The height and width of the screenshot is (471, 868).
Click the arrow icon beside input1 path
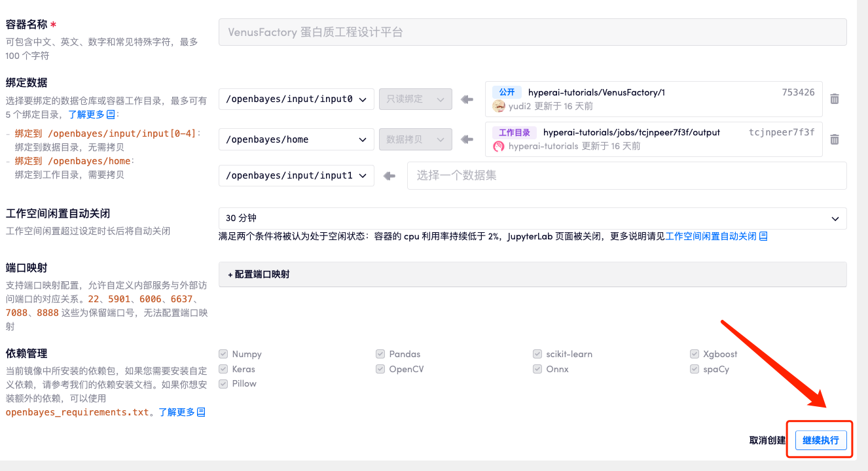pyautogui.click(x=389, y=176)
